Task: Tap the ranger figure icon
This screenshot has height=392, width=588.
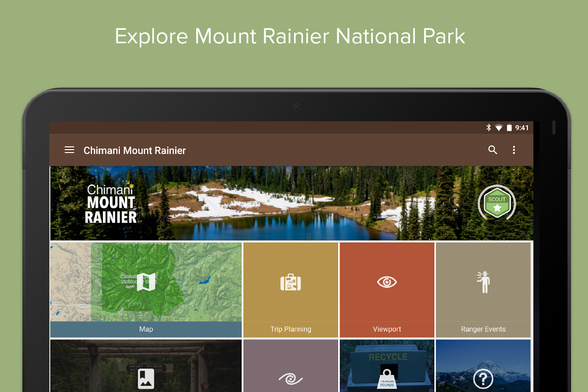Action: click(x=483, y=282)
